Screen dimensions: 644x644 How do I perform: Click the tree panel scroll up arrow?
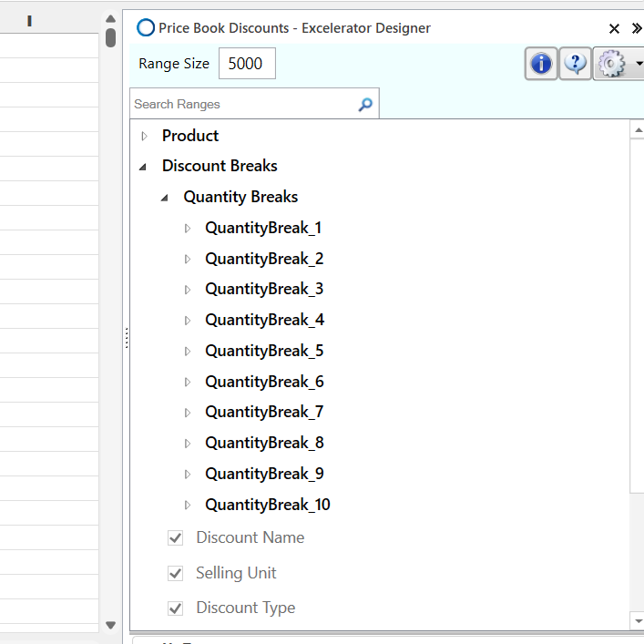point(637,132)
